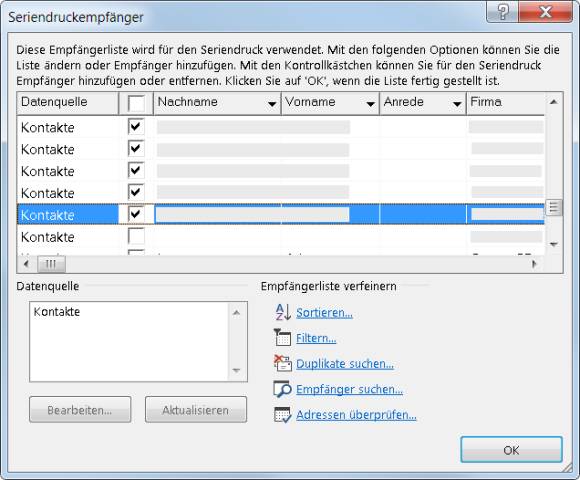580x480 pixels.
Task: Click the help question mark in the title bar
Action: pyautogui.click(x=502, y=12)
